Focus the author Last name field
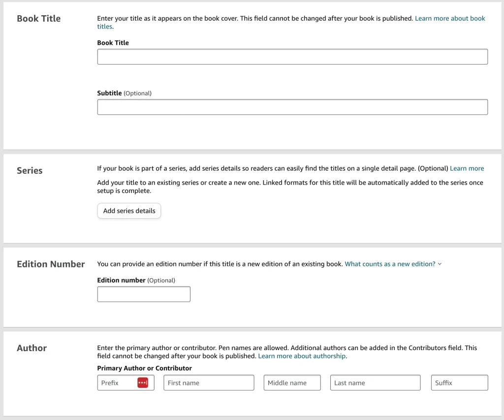This screenshot has height=420, width=504. 375,383
